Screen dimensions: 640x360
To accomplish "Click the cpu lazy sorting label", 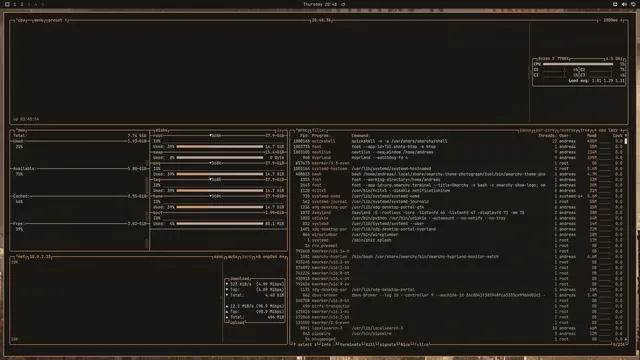I will point(608,130).
